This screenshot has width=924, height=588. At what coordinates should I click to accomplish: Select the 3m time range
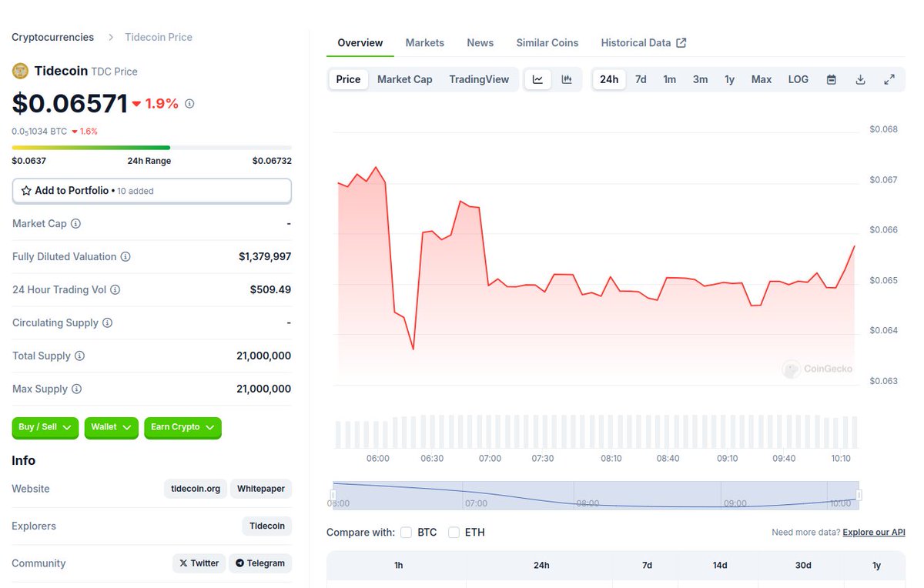[x=700, y=79]
